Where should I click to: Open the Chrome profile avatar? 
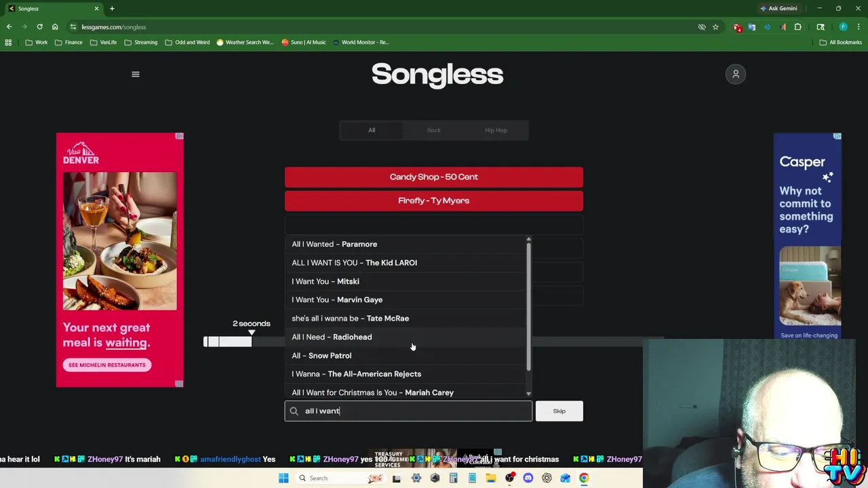(843, 27)
